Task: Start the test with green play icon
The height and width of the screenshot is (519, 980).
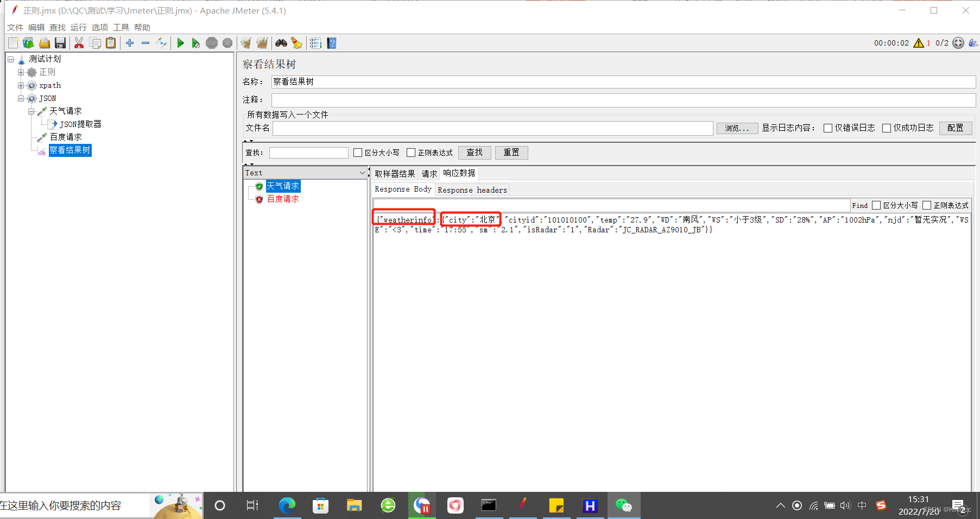Action: [181, 43]
